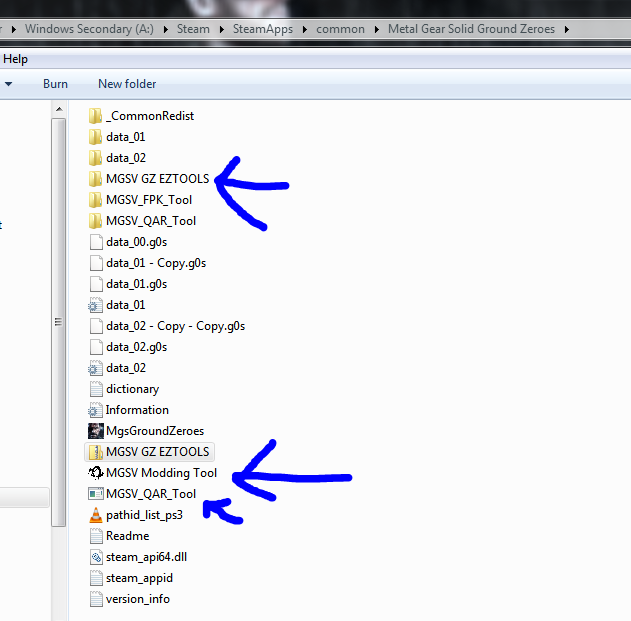Select the data_02 folder icon

pos(95,158)
